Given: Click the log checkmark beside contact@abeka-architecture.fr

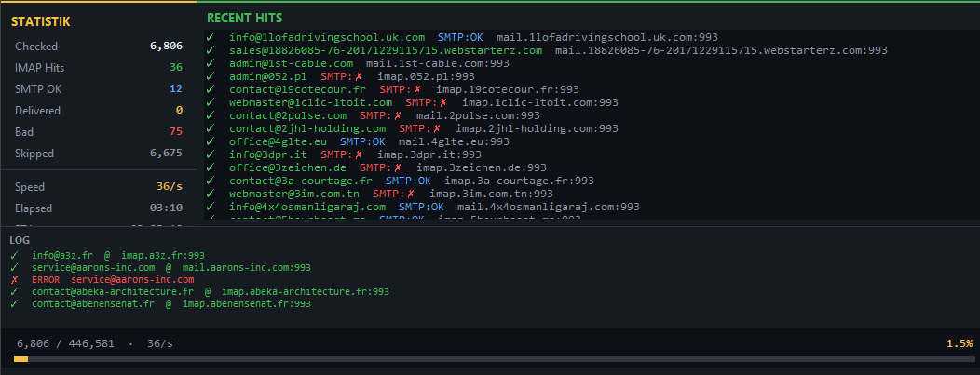Looking at the screenshot, I should pos(14,292).
